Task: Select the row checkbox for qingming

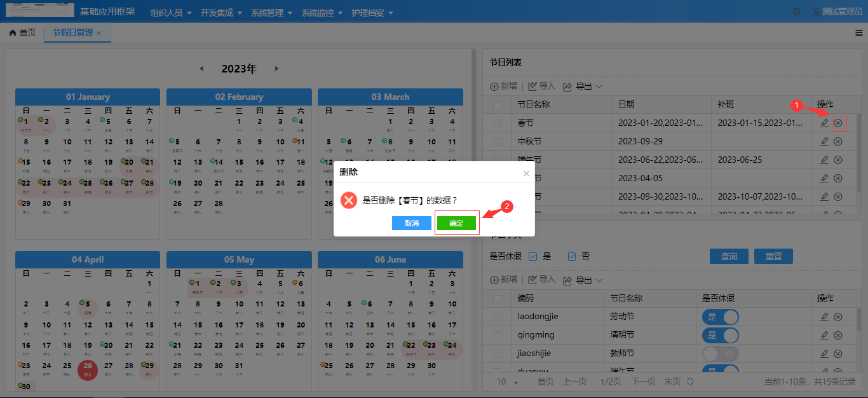Action: pyautogui.click(x=498, y=334)
